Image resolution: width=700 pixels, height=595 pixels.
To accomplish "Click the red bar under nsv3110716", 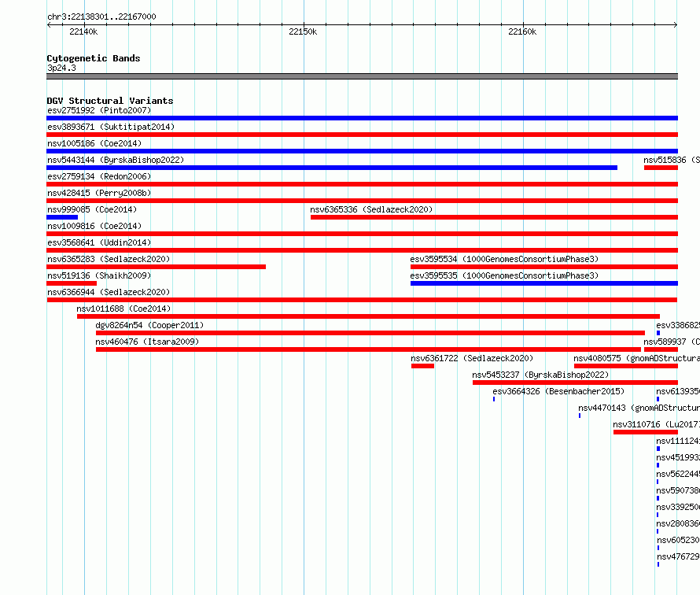I will point(646,432).
